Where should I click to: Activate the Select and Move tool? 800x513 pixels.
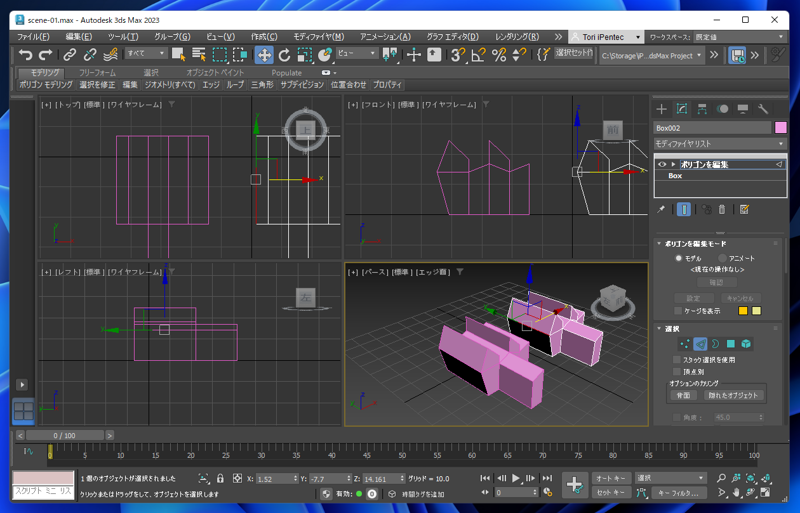[264, 55]
